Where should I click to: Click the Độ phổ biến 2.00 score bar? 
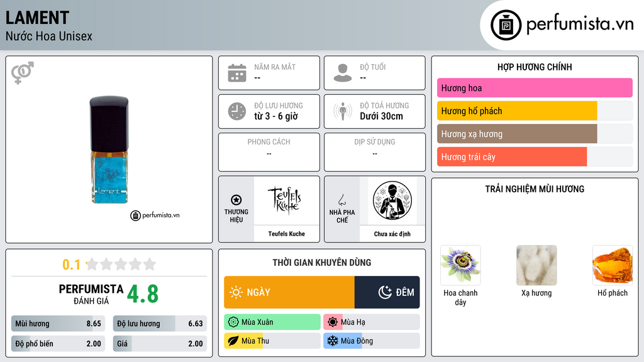click(58, 344)
